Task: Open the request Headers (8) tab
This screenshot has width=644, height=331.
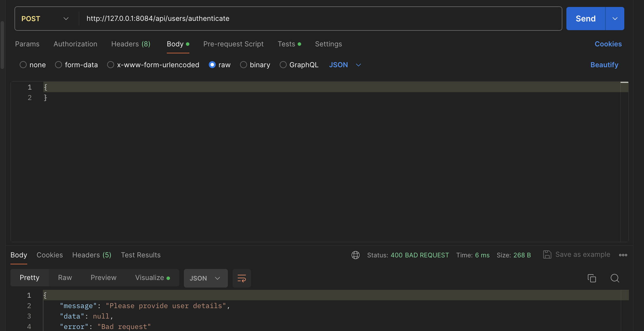Action: click(x=131, y=44)
